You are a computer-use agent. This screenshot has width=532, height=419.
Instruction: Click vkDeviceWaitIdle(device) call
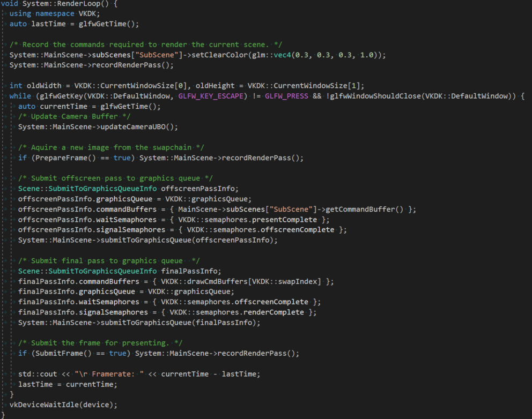[x=63, y=405]
